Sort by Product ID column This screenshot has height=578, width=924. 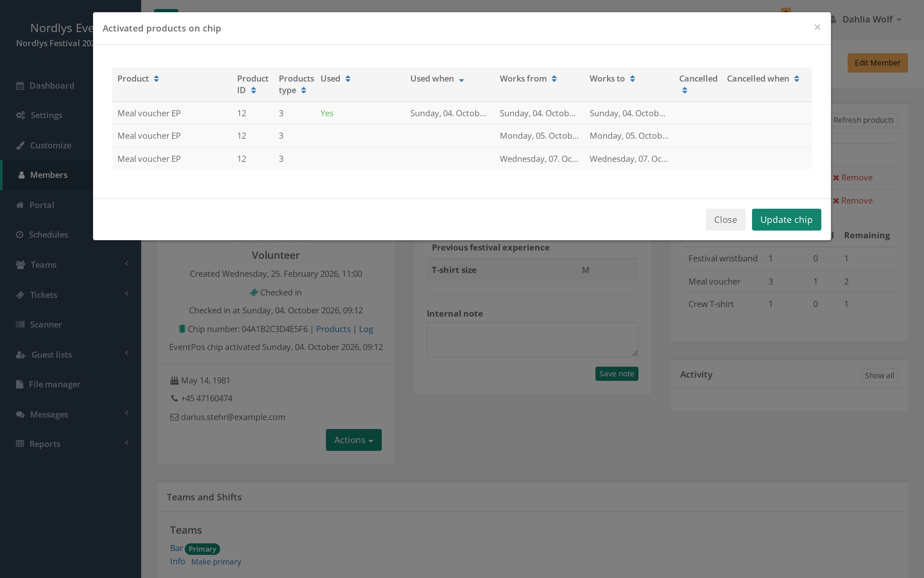[252, 84]
